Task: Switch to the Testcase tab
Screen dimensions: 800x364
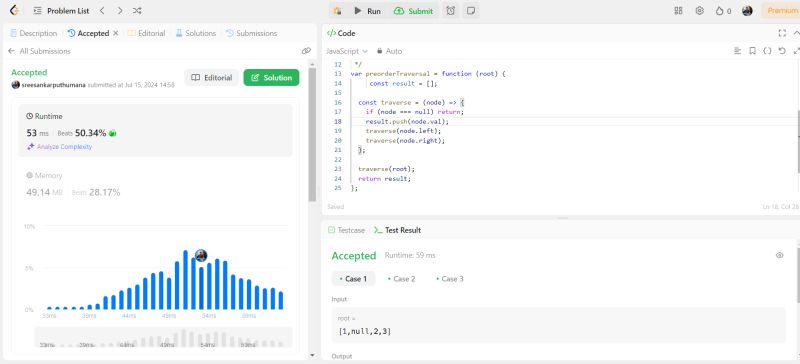Action: pos(346,230)
